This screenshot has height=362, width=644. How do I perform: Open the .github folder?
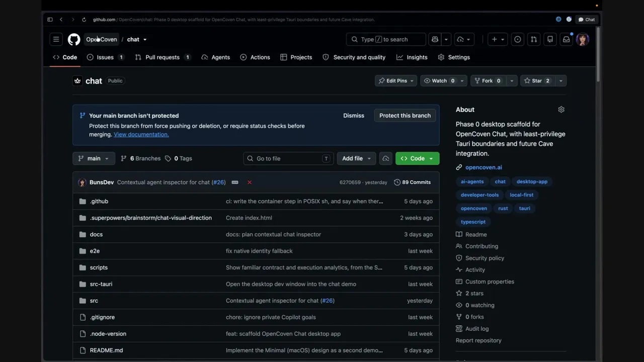pos(99,201)
